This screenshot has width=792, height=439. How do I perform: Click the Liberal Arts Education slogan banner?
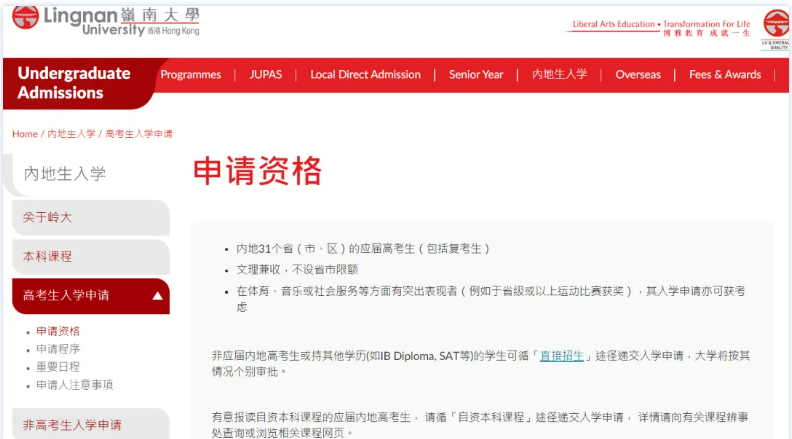[660, 28]
